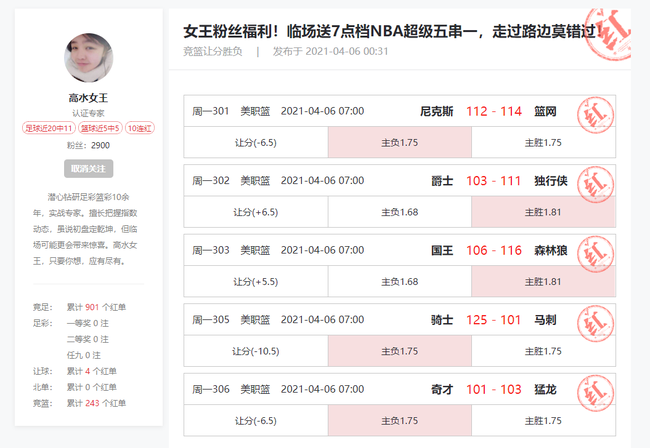Click the 国王 team name
The width and height of the screenshot is (650, 448).
pos(442,250)
